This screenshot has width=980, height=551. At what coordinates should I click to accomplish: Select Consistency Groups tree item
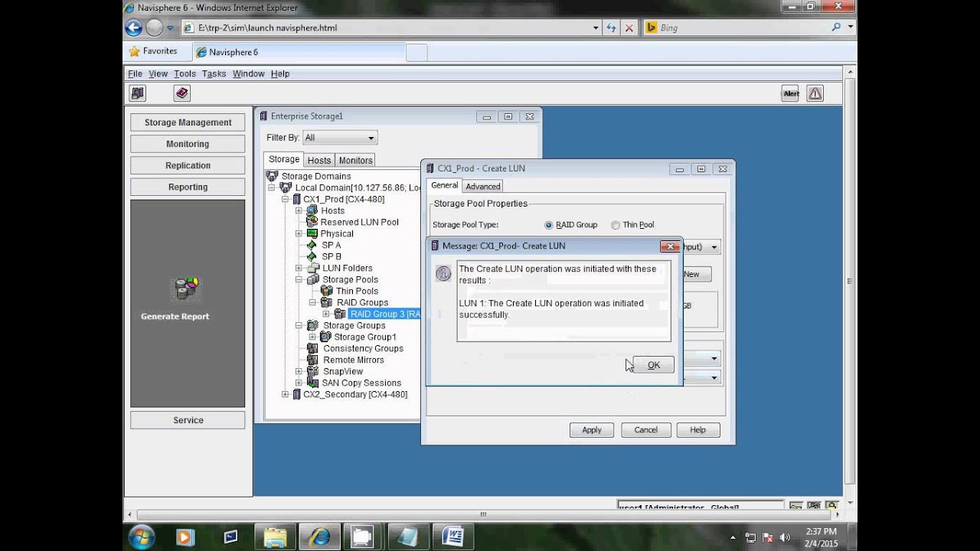click(x=363, y=348)
